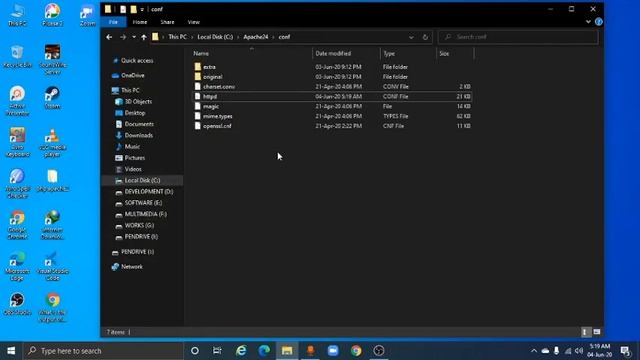The image size is (640, 360).
Task: Go up one folder level
Action: tap(144, 37)
